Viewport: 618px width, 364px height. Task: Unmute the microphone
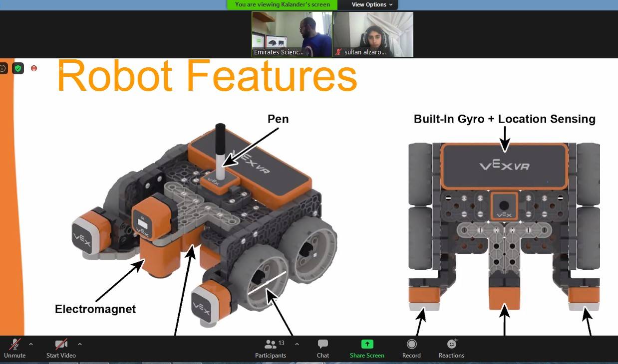point(14,348)
